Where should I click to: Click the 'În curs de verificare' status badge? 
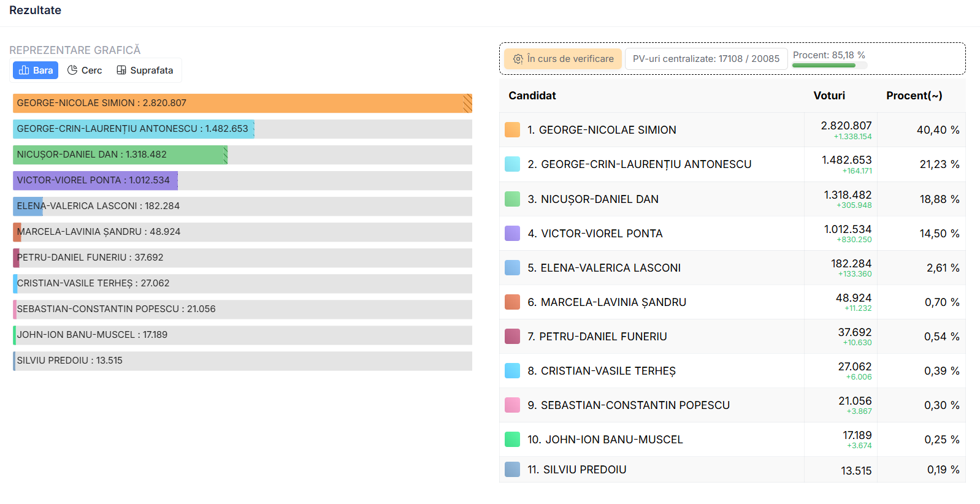click(563, 59)
